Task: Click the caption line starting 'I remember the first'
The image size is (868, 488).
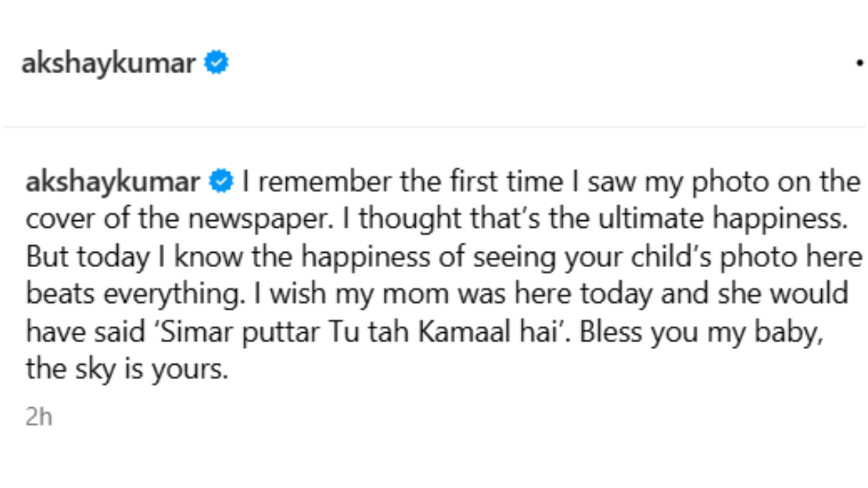Action: pyautogui.click(x=550, y=183)
